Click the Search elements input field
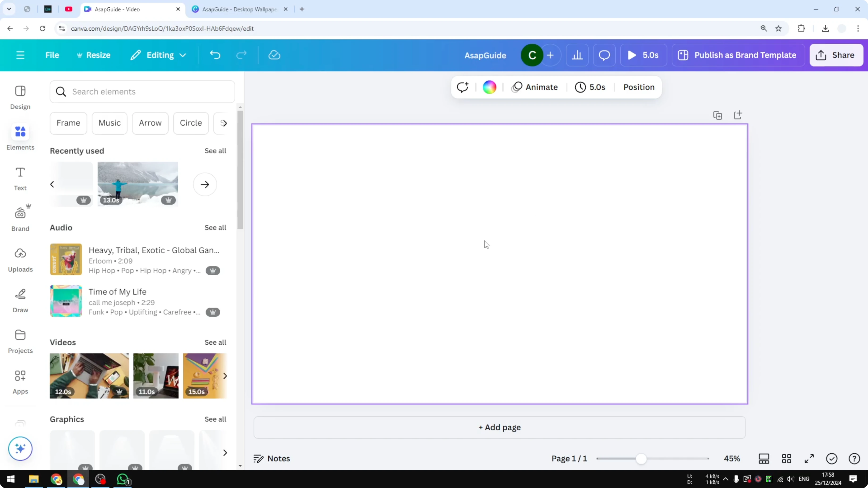This screenshot has width=868, height=488. pos(142,92)
